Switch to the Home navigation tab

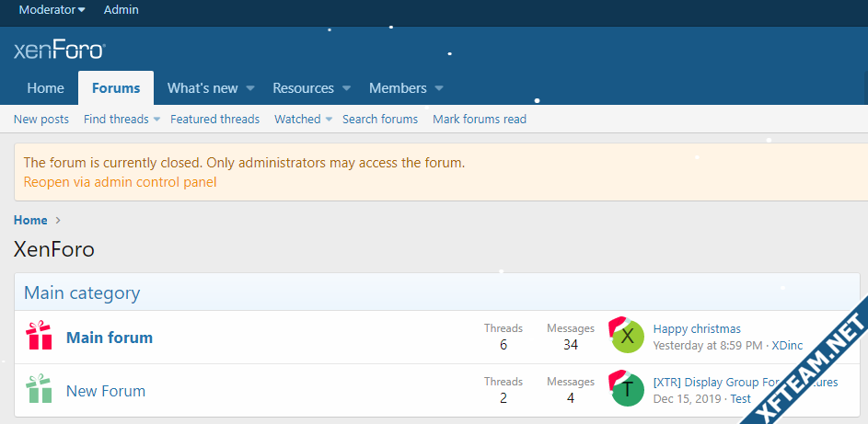pos(45,88)
